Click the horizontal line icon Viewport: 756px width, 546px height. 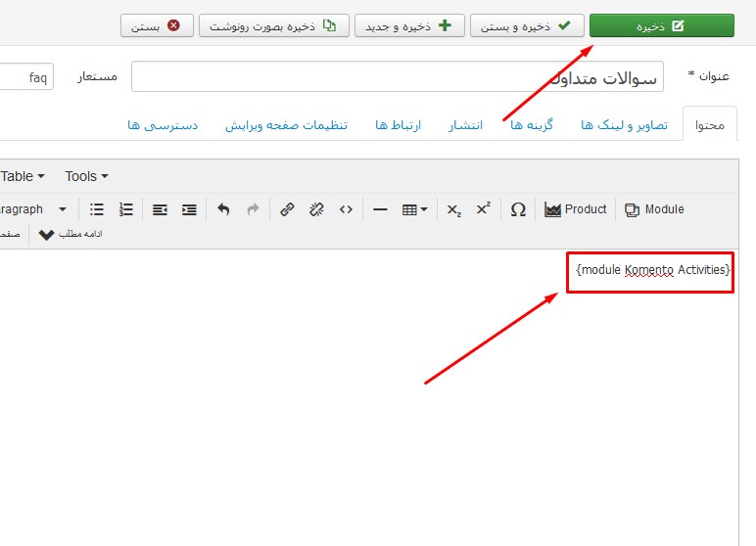tap(380, 209)
